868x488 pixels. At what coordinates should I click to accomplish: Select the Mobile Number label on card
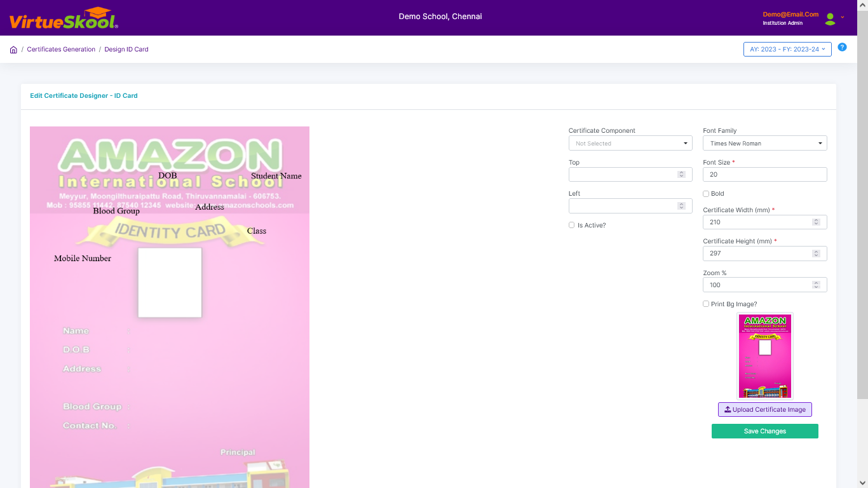(83, 259)
